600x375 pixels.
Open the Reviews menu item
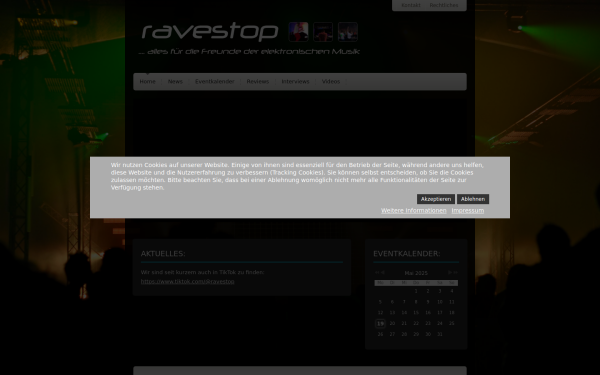[x=258, y=82]
